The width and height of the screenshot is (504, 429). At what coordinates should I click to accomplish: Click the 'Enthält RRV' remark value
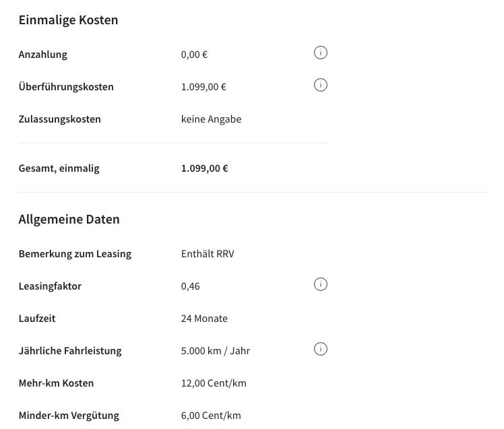(208, 254)
